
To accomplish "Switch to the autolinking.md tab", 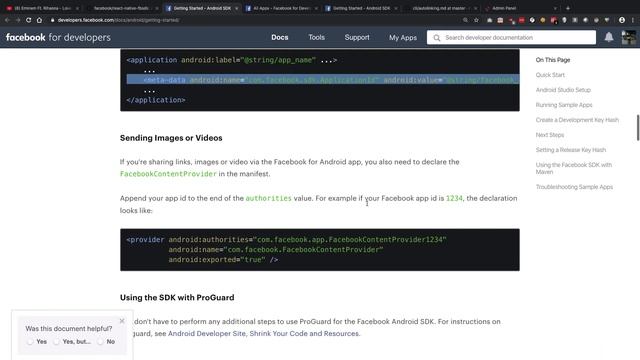I will pos(439,8).
